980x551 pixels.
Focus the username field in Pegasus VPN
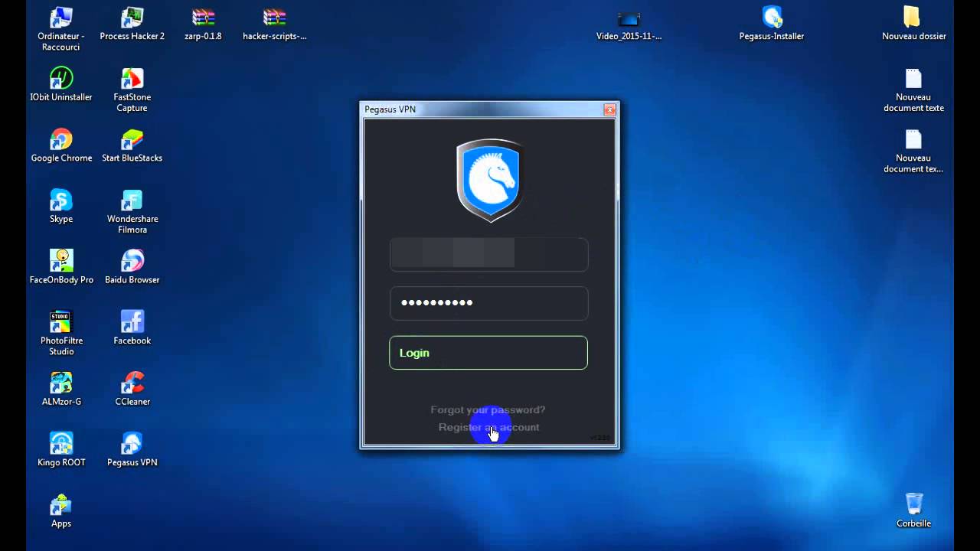[x=488, y=254]
